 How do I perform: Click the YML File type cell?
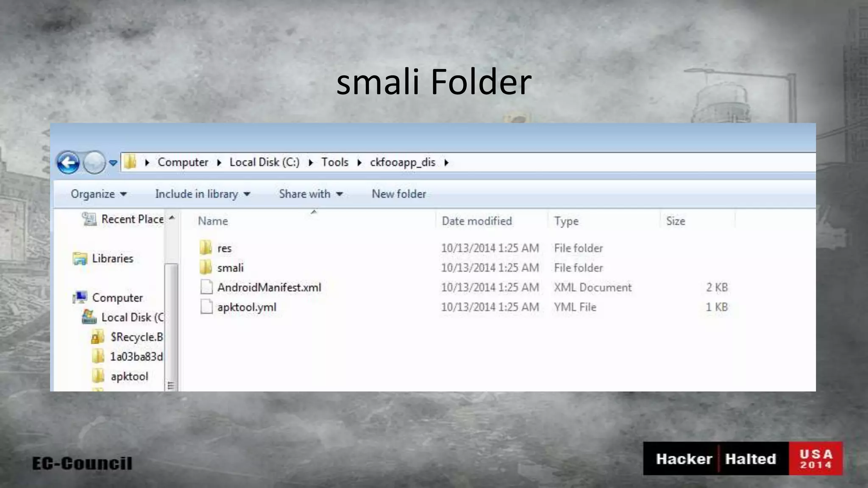click(575, 307)
